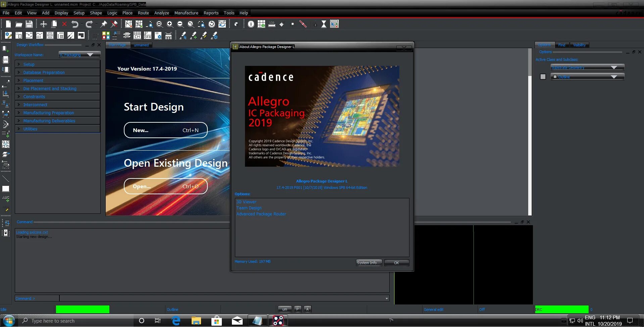
Task: Toggle the um units button
Action: click(x=285, y=309)
